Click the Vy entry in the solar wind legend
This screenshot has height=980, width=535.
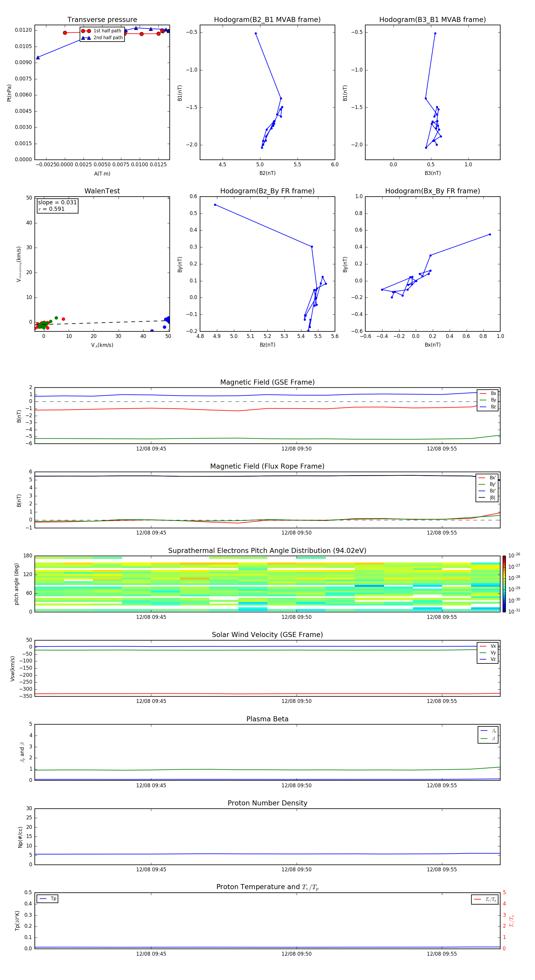[x=488, y=653]
